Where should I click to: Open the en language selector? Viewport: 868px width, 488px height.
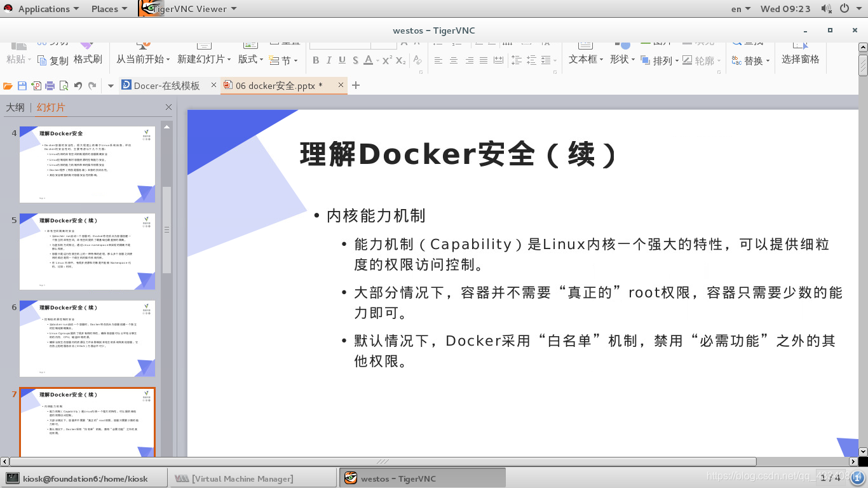tap(740, 9)
